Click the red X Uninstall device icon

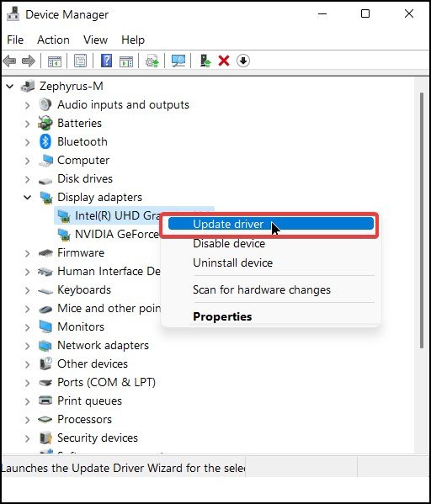[224, 61]
